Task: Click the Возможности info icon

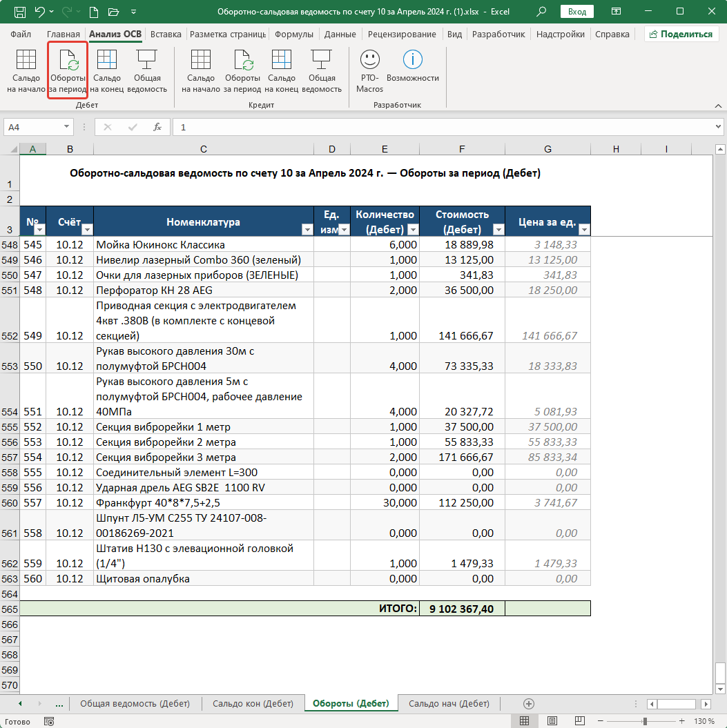Action: pos(412,59)
